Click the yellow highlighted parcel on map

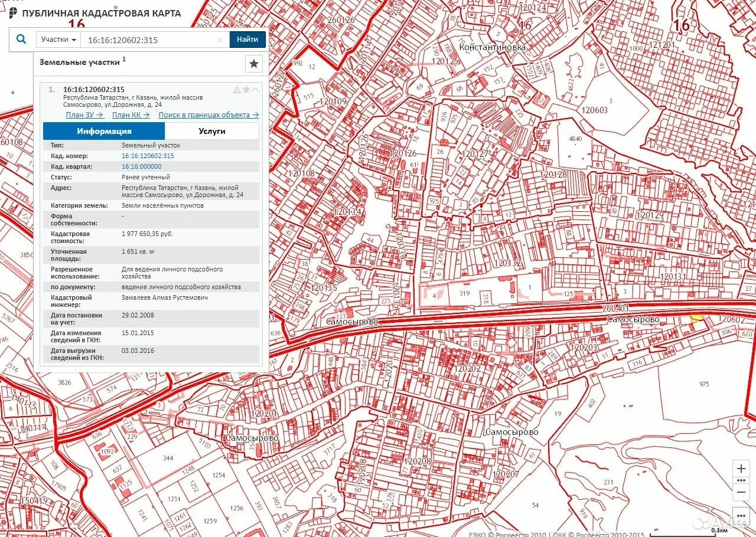pos(698,317)
